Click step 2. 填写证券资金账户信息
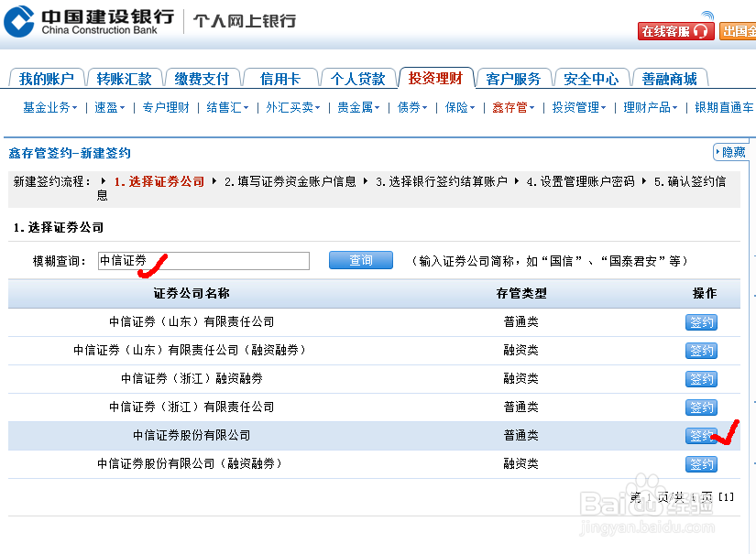This screenshot has height=554, width=756. click(x=290, y=181)
